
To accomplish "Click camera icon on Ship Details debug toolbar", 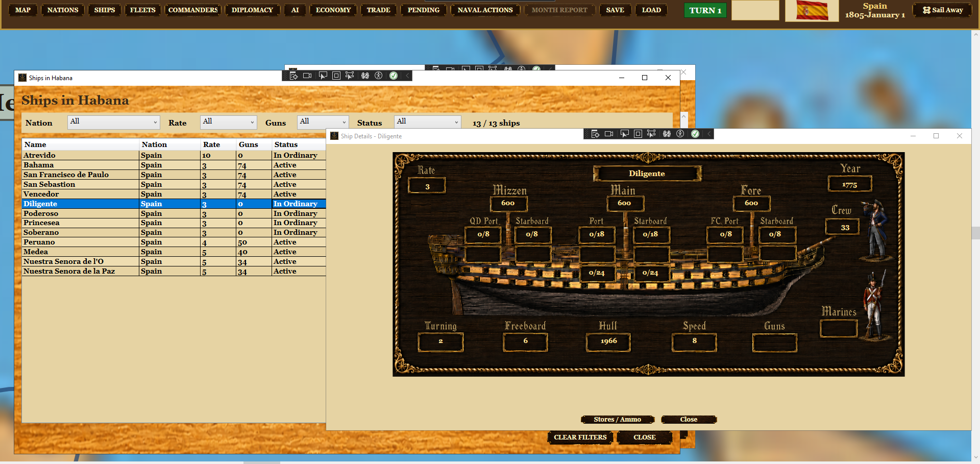I will point(609,134).
